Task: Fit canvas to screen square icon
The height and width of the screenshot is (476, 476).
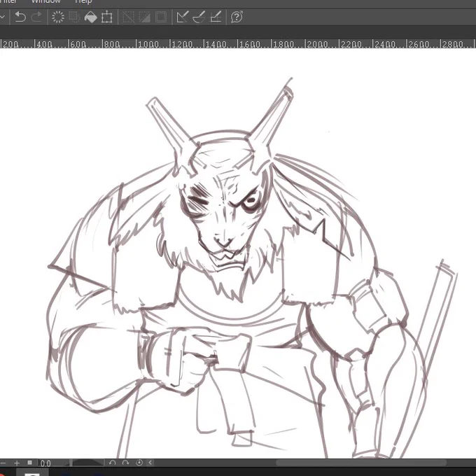Action: tap(29, 463)
